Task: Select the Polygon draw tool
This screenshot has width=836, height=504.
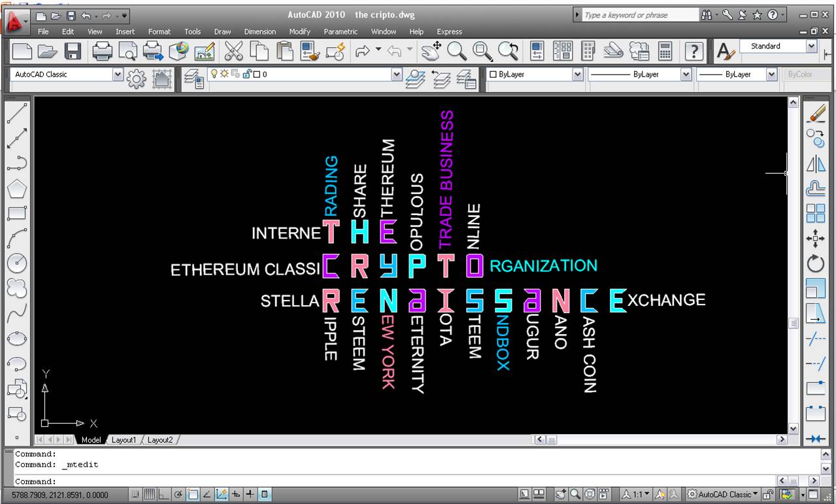Action: 17,190
